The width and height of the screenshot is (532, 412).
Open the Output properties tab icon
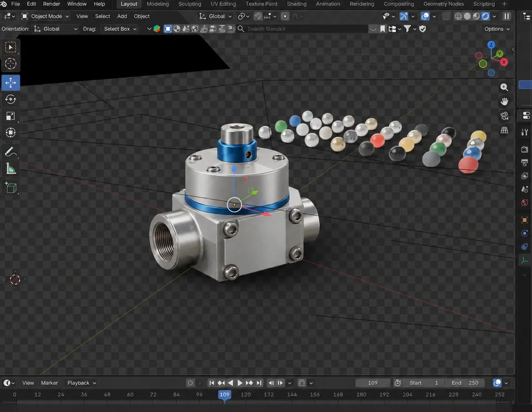click(x=525, y=162)
